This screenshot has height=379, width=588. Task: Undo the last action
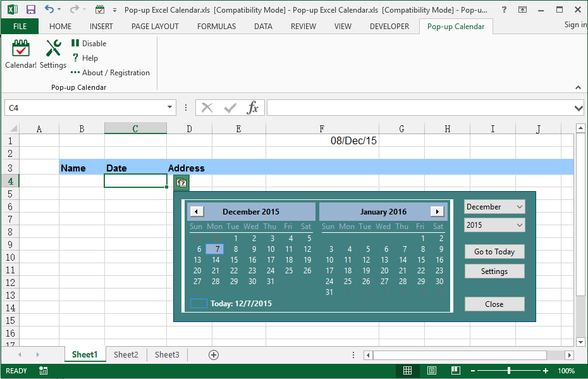[x=49, y=9]
